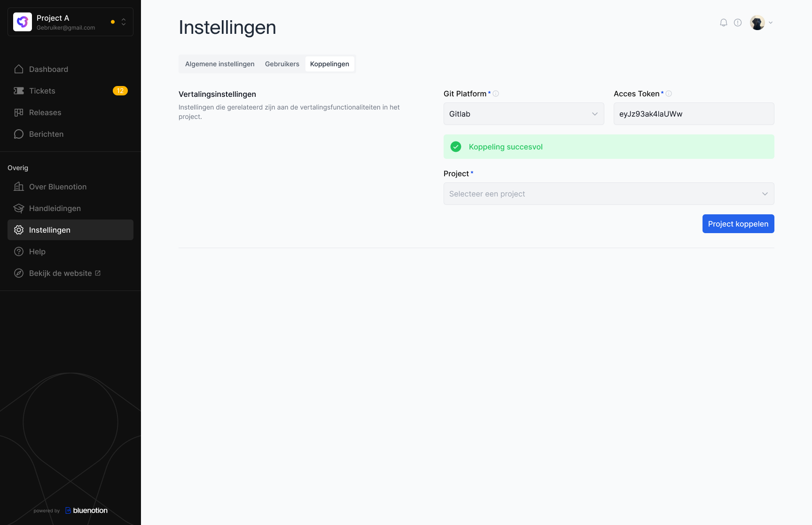Open Releases in the sidebar
Screen dimensions: 812x525
[x=45, y=112]
